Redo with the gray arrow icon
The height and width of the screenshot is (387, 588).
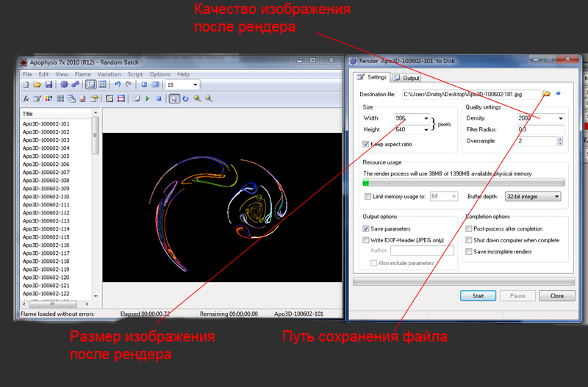pos(129,84)
